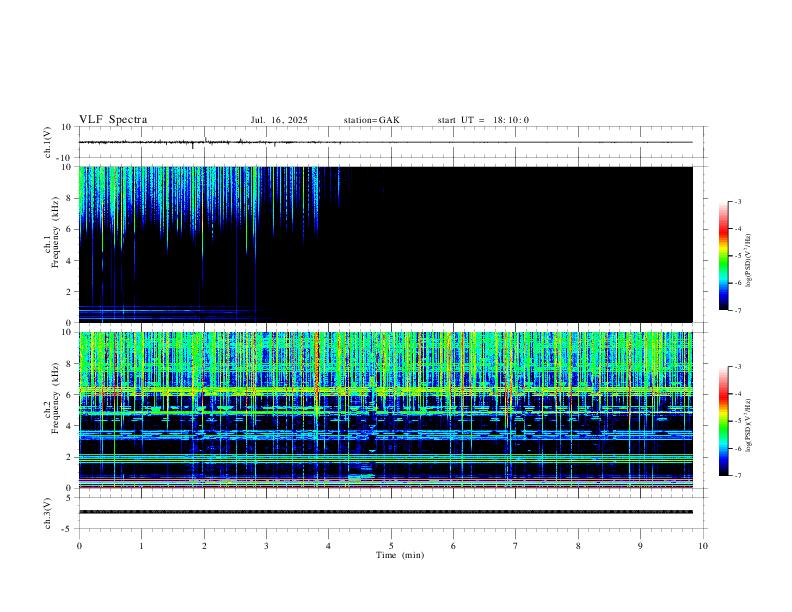
Task: Click the ch.1 voltage waveform trace panel
Action: 391,142
